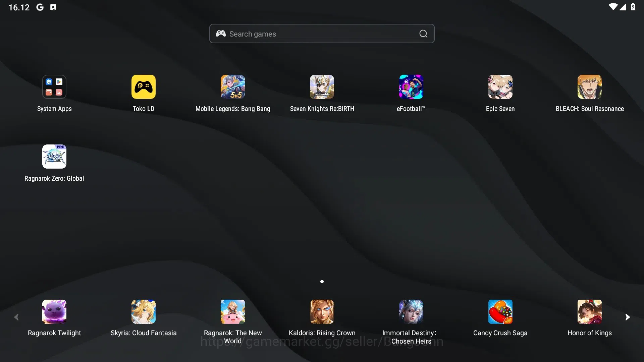Click the "Kaldoris: Rising Crown" label
644x362 pixels.
tap(322, 333)
